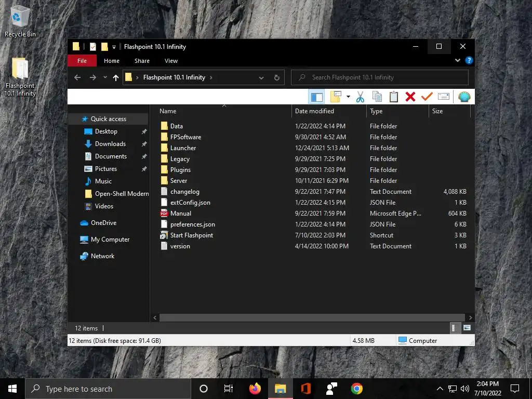
Task: Open Pictures in navigation pane
Action: coord(106,169)
